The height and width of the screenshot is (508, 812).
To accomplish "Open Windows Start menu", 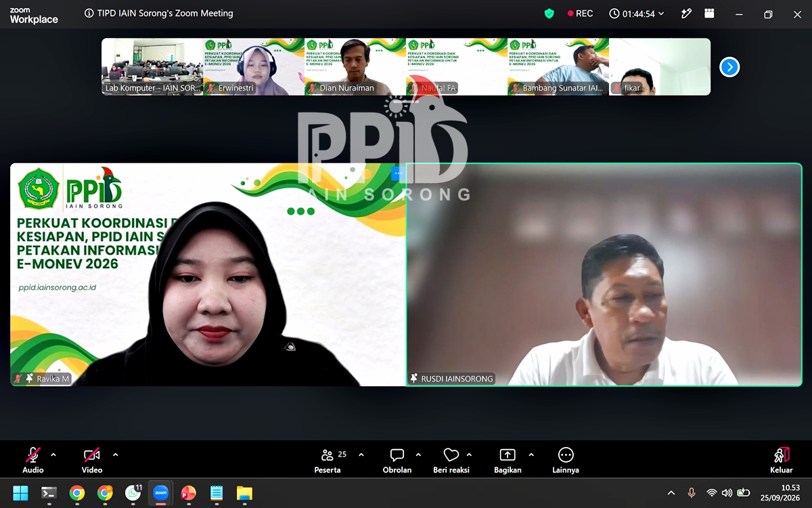I will (x=20, y=493).
